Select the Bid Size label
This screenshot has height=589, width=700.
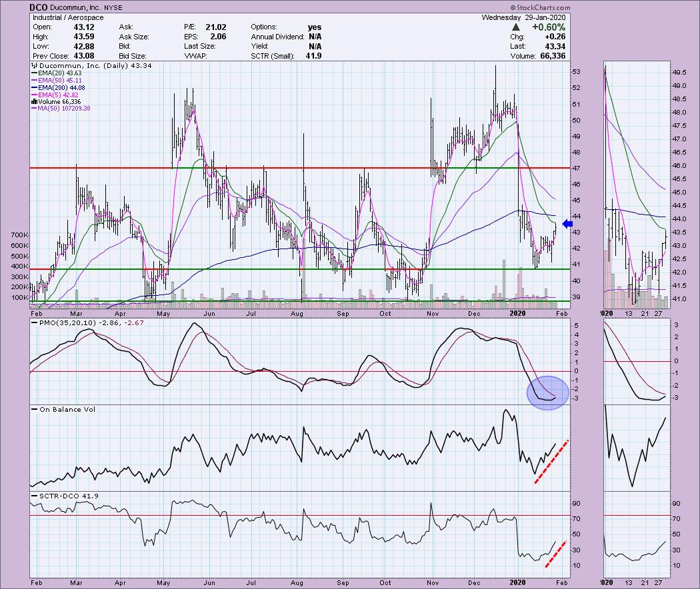[133, 56]
